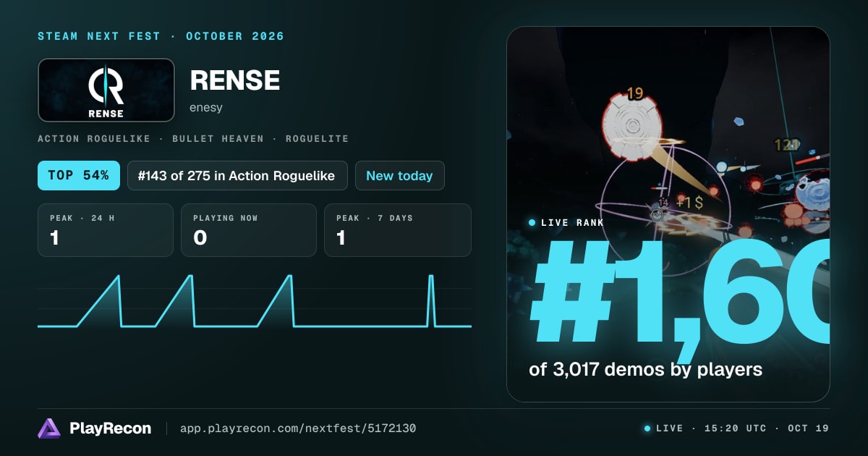Click the TOP 54% badge
This screenshot has width=868, height=456.
tap(79, 175)
